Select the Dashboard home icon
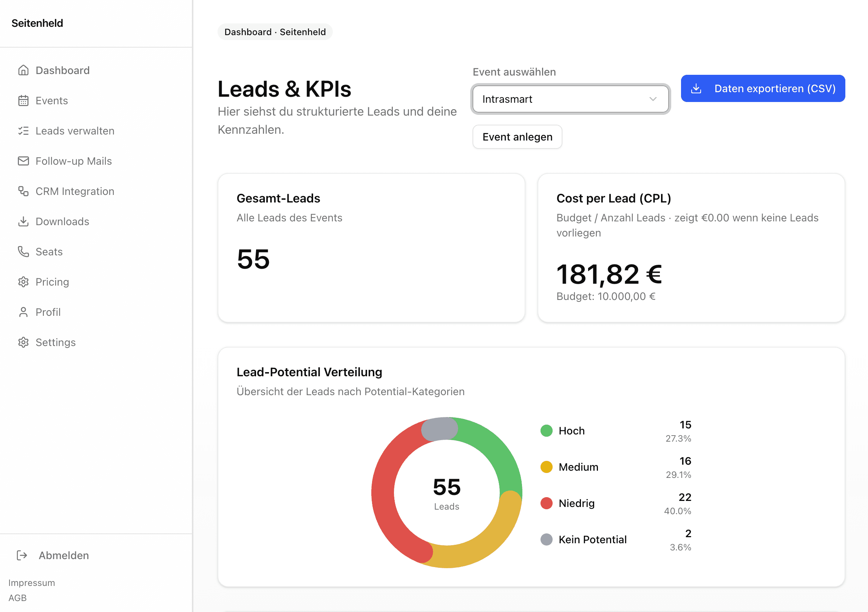This screenshot has height=612, width=868. coord(23,70)
